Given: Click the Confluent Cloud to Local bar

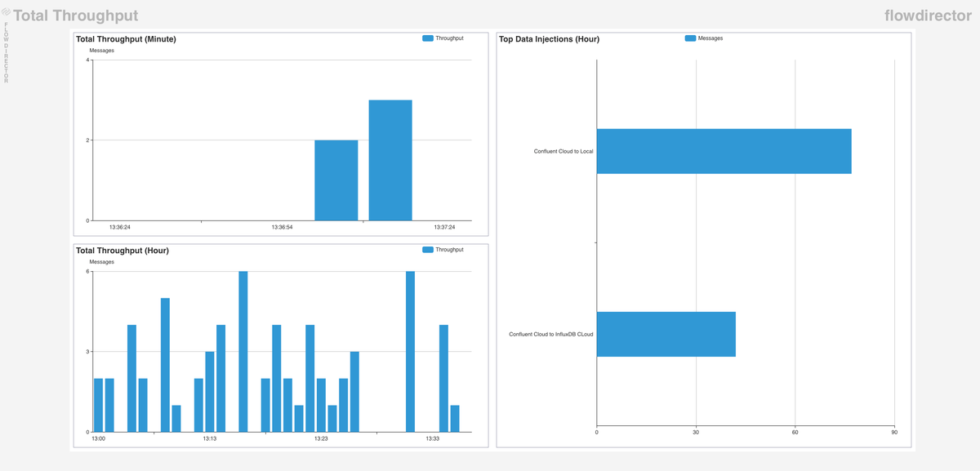Looking at the screenshot, I should 724,151.
